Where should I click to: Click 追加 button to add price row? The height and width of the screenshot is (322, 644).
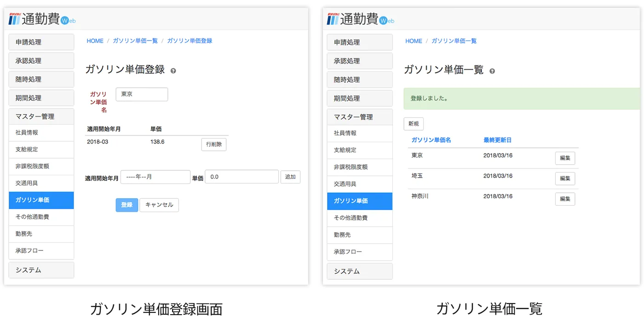pyautogui.click(x=290, y=177)
